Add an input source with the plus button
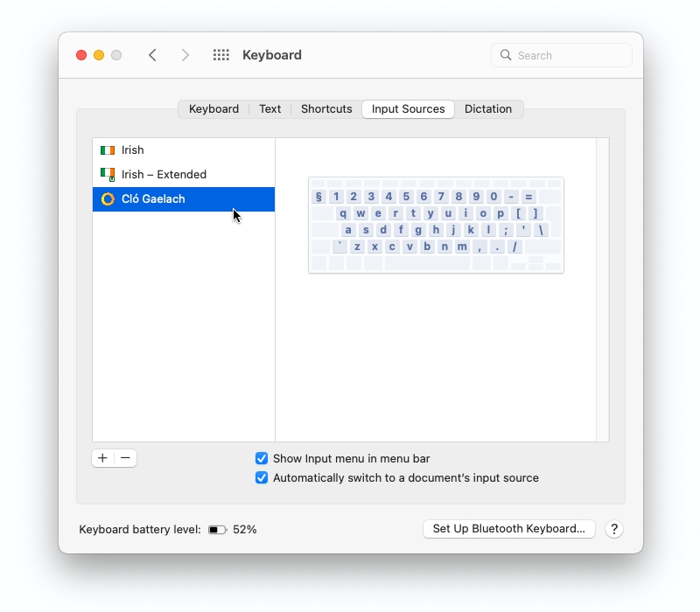Image resolution: width=700 pixels, height=612 pixels. [102, 458]
